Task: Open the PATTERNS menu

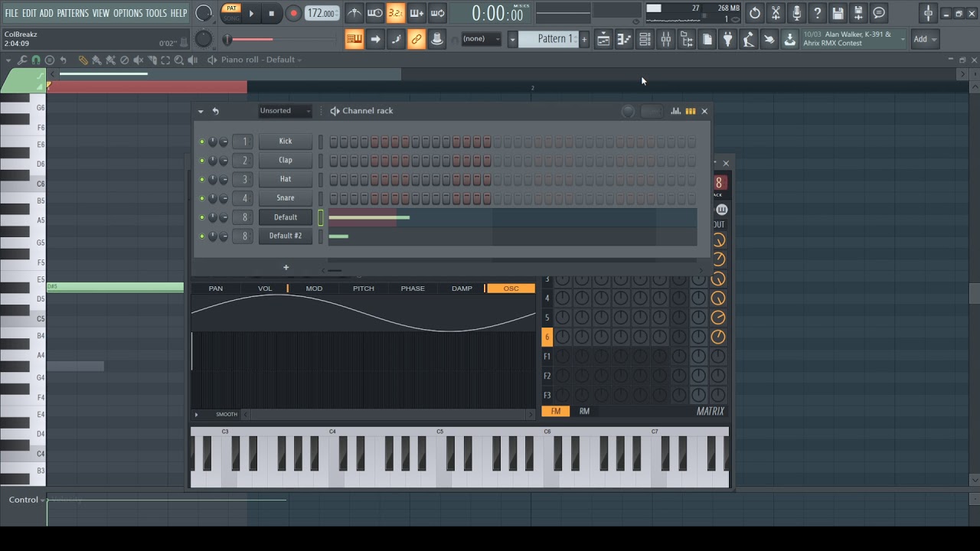Action: click(x=73, y=13)
